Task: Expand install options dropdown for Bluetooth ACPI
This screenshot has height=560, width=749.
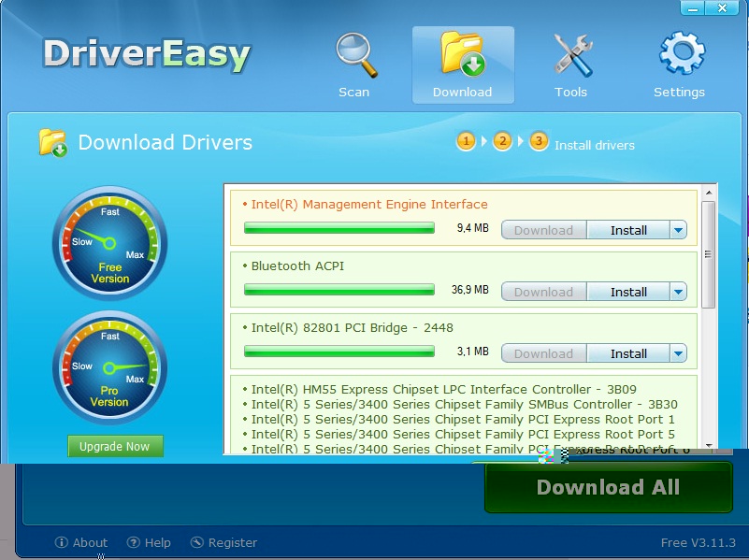Action: [678, 292]
